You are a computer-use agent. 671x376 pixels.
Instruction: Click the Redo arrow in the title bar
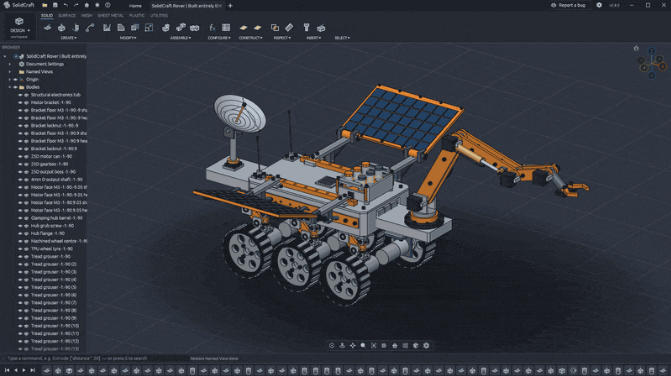(x=76, y=6)
